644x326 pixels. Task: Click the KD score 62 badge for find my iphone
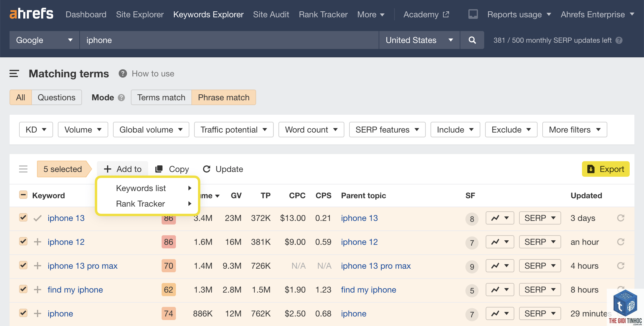coord(168,290)
